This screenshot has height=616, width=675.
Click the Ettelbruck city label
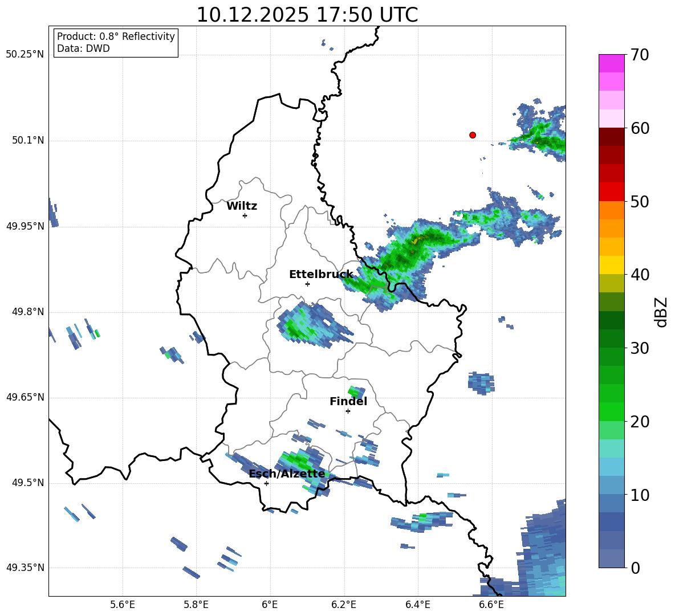click(321, 275)
